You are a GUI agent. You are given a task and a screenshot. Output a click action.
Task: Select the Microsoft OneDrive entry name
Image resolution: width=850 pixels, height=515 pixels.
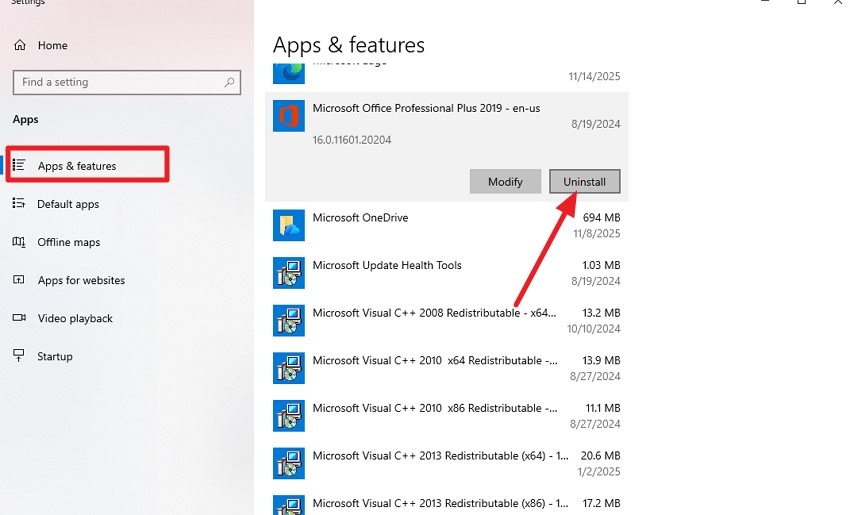tap(360, 217)
